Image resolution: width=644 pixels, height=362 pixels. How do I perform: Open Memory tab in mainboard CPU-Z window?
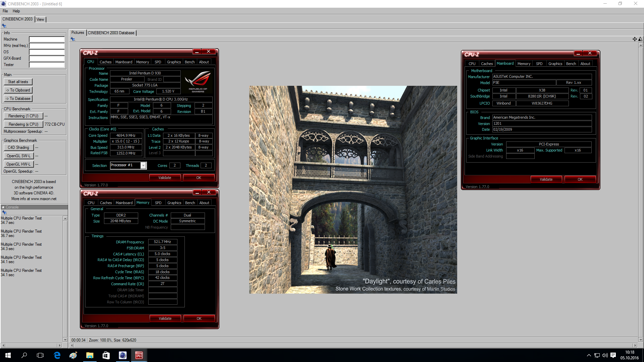point(524,64)
